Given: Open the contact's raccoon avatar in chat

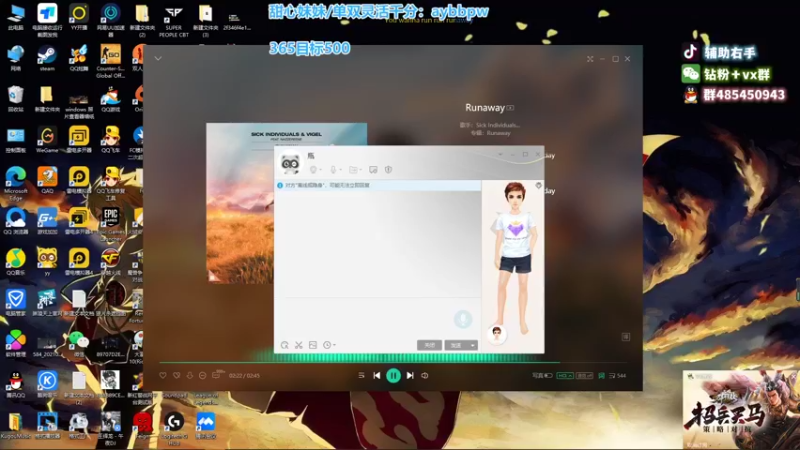Looking at the screenshot, I should click(290, 163).
